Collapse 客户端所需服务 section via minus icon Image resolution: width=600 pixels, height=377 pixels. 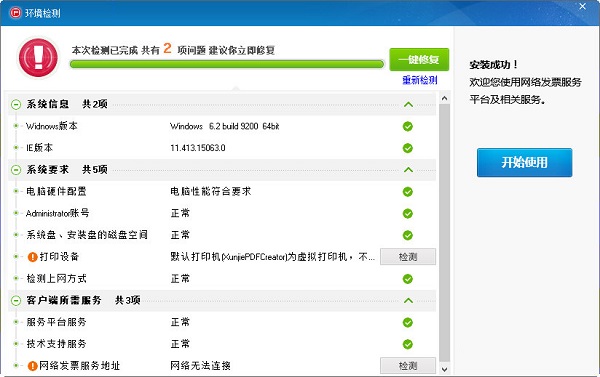[x=16, y=300]
